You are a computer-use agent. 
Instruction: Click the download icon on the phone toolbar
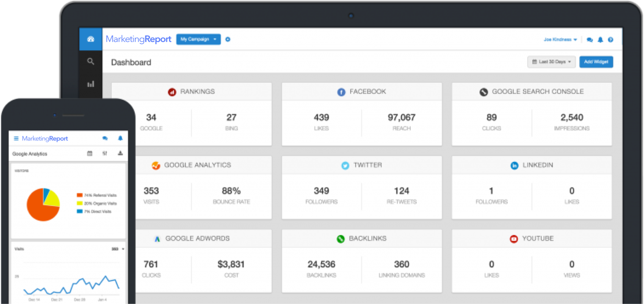[x=120, y=153]
